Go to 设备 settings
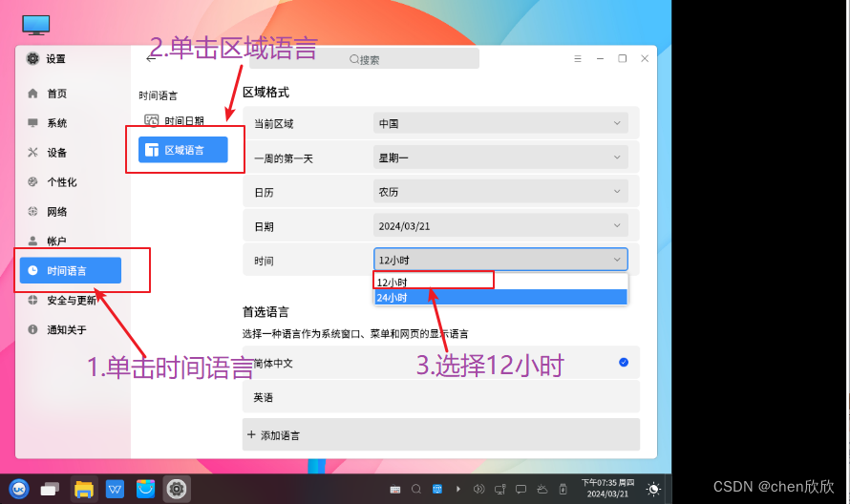 click(57, 153)
